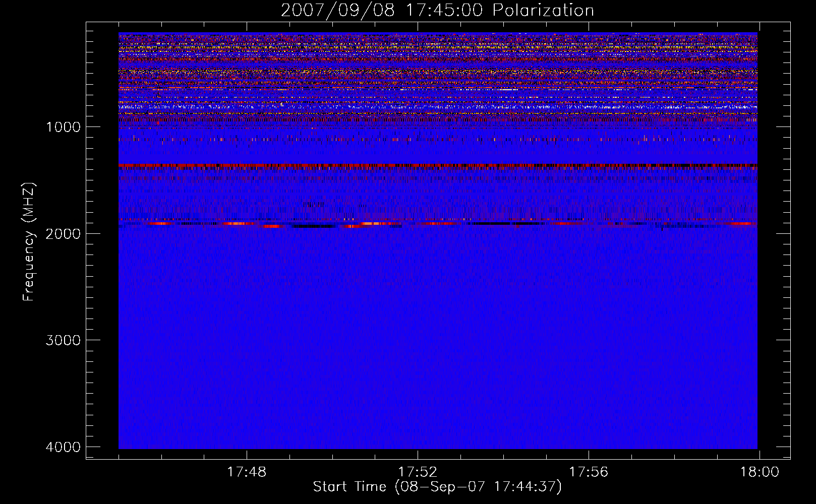Click the 2000 frequency tick label

[x=63, y=234]
